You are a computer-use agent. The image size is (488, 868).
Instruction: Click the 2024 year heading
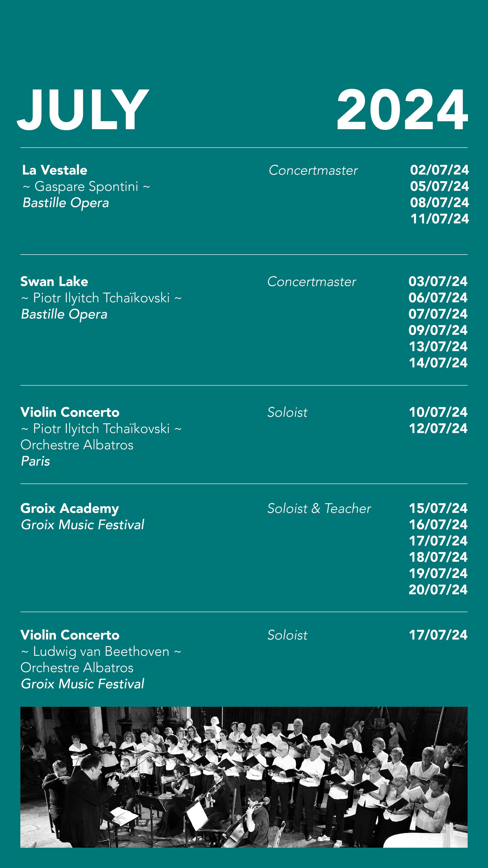click(402, 110)
